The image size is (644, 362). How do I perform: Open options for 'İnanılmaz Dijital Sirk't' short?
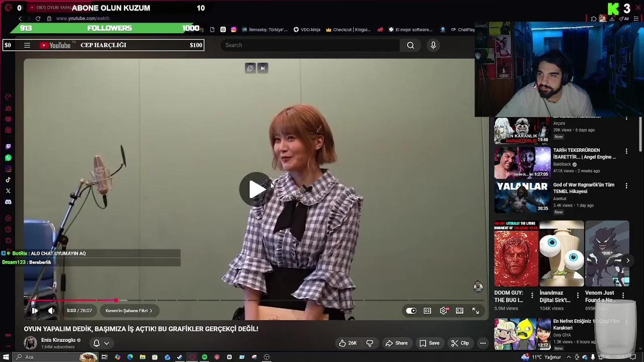click(x=578, y=296)
